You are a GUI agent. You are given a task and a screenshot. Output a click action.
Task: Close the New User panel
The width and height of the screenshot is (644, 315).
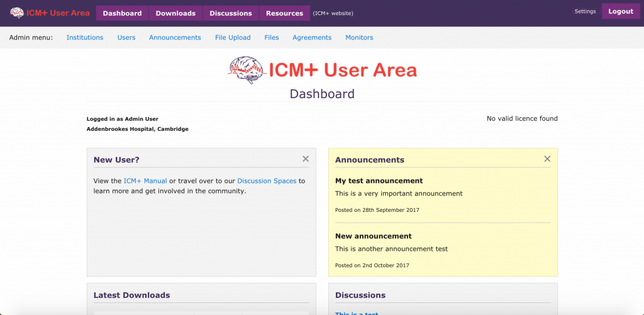(306, 159)
